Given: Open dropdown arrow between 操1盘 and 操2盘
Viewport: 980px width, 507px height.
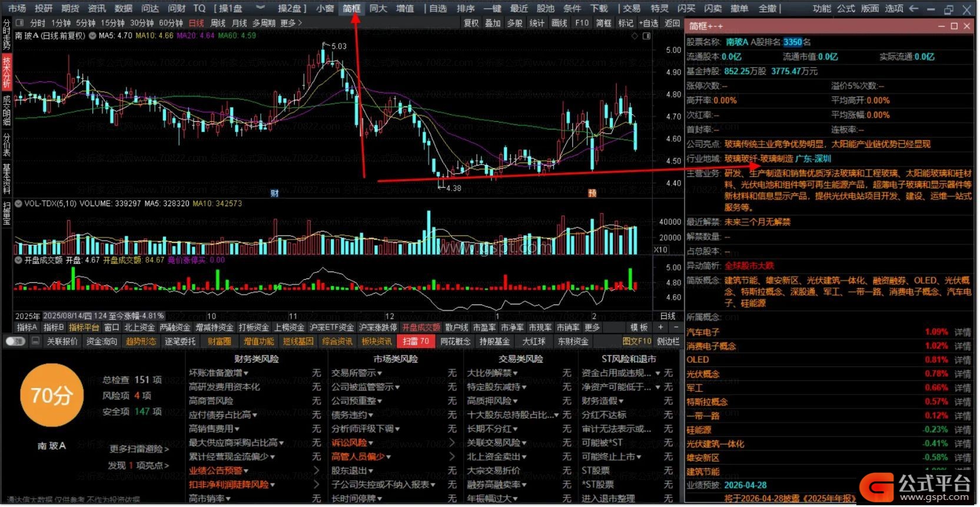Looking at the screenshot, I should [260, 8].
